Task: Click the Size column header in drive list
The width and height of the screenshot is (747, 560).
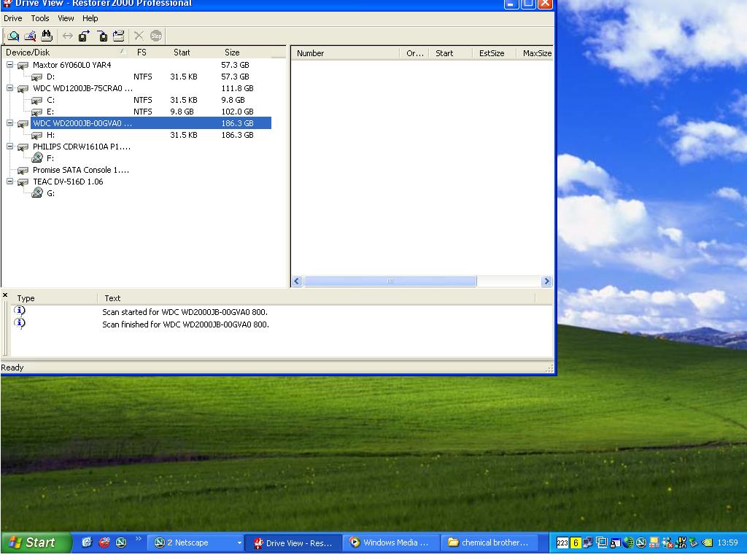Action: 232,52
